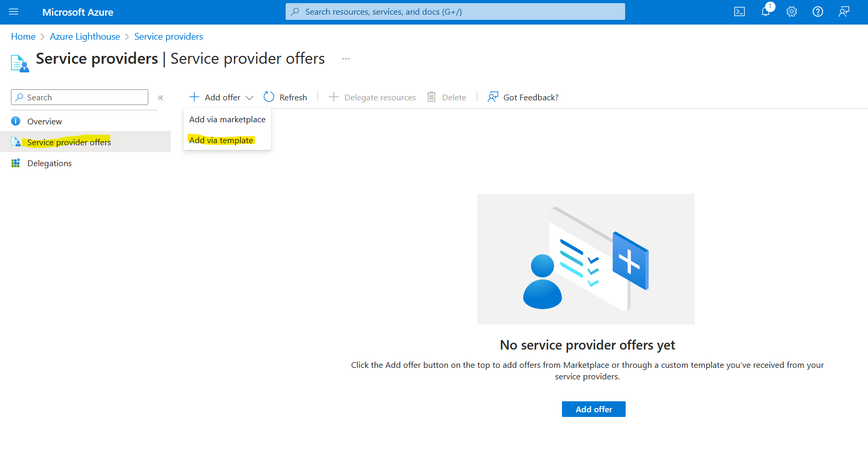Screen dimensions: 868x476
Task: Focus the global search resources box
Action: 455,11
